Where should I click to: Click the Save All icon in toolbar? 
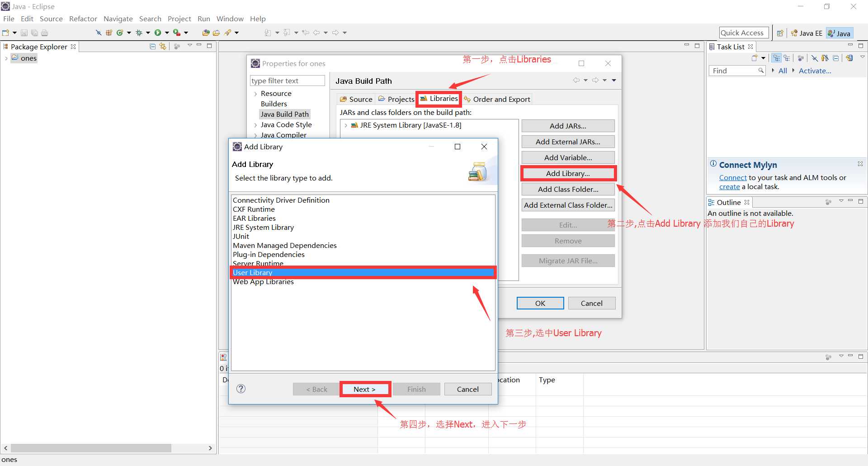point(34,33)
